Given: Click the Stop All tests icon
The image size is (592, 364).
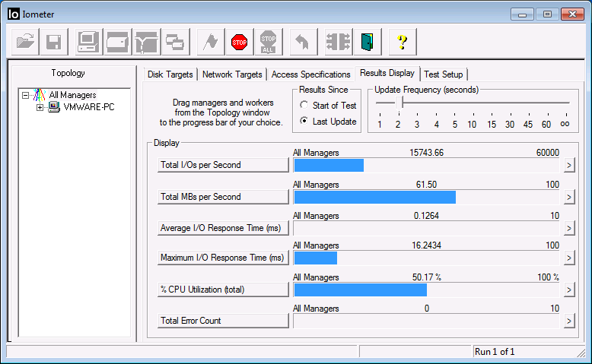Looking at the screenshot, I should [269, 42].
